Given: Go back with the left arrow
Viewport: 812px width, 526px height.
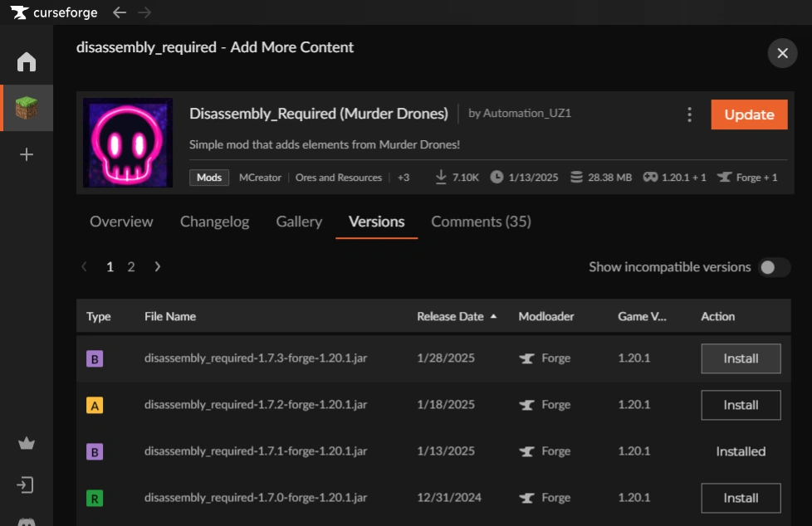Looking at the screenshot, I should point(120,12).
